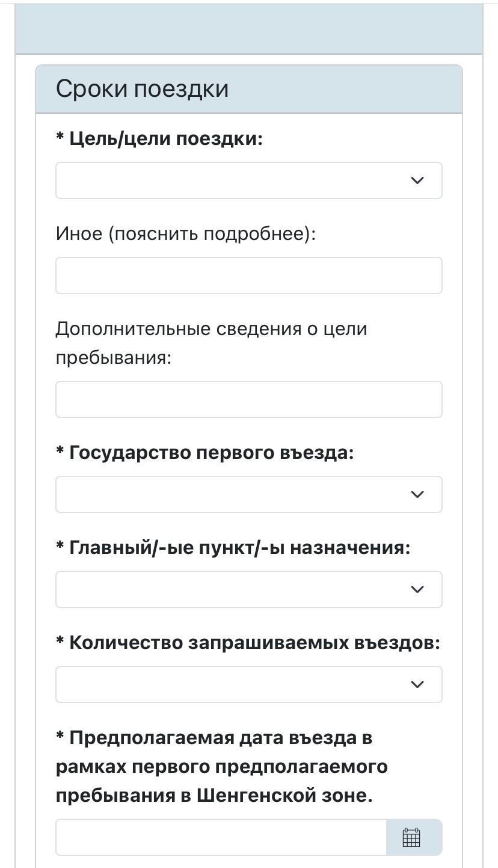Click the asterisk before Цель/цели поездки
498x868 pixels.
click(x=60, y=138)
